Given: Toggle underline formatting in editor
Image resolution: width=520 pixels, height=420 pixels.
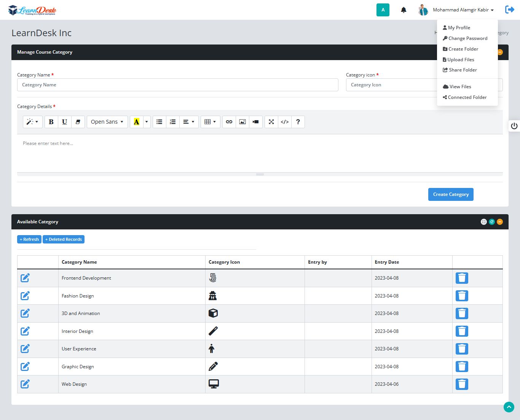Looking at the screenshot, I should (64, 122).
